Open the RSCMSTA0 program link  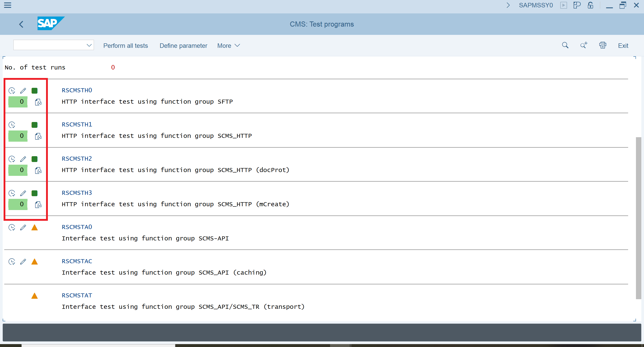tap(77, 227)
